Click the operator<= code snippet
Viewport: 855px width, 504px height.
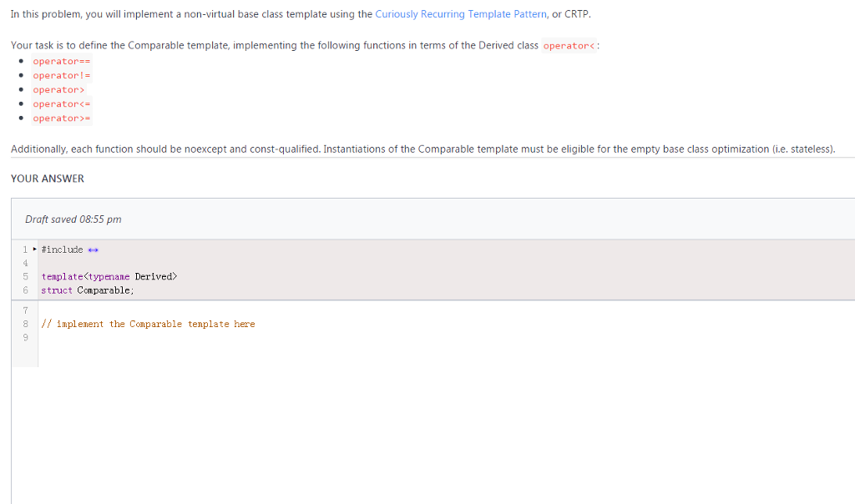coord(62,103)
